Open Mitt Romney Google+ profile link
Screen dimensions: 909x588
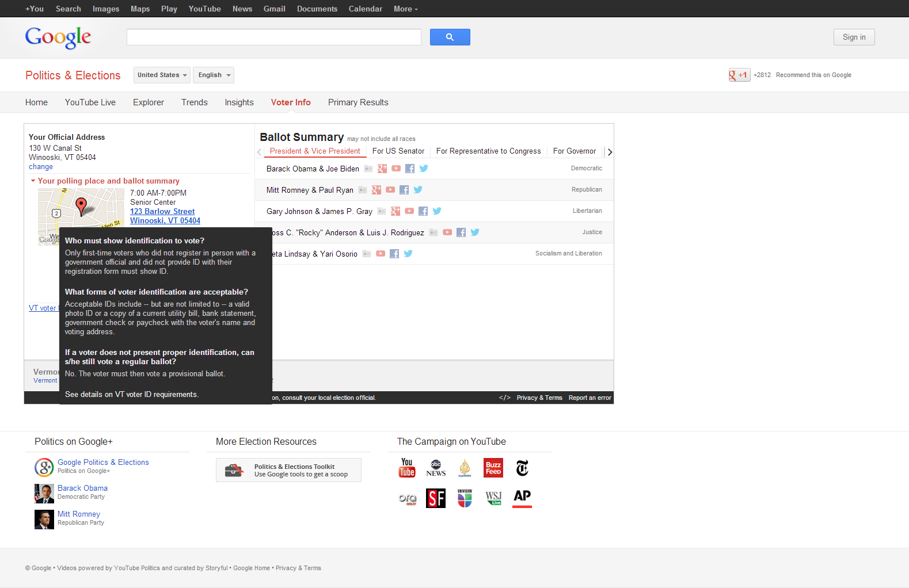click(79, 514)
